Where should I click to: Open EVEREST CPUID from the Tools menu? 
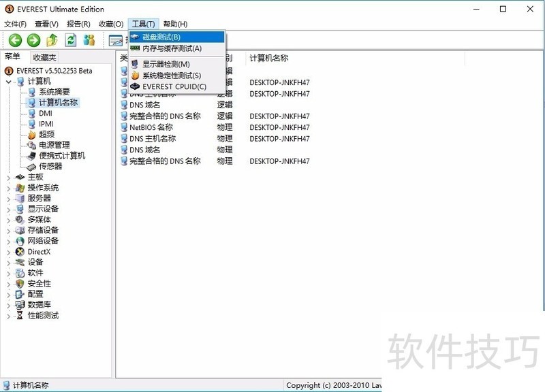pos(172,86)
